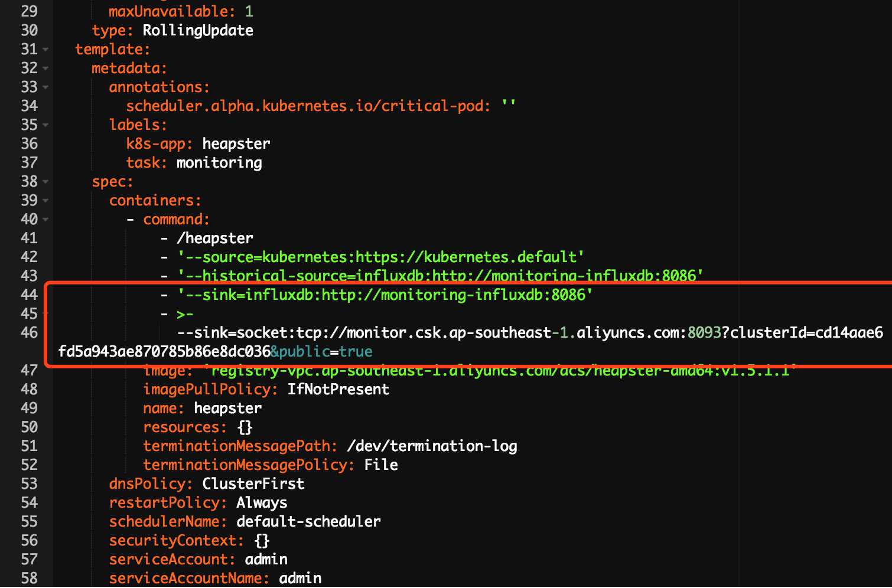Click line number 34 in gutter
This screenshot has width=892, height=588.
29,106
